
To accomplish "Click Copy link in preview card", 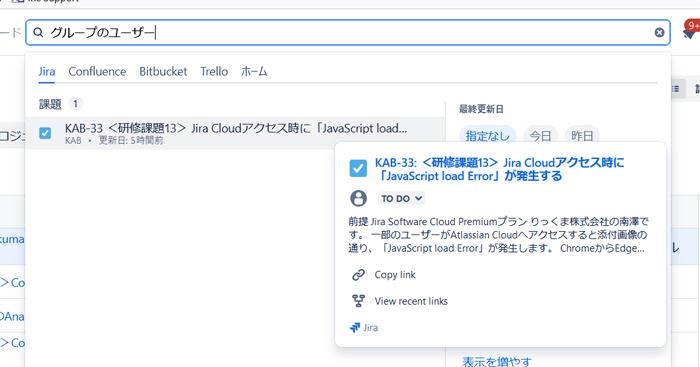I will 395,275.
